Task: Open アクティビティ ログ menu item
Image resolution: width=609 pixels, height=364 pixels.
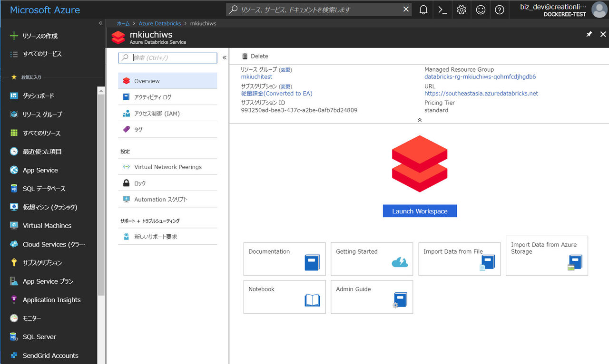Action: tap(167, 97)
